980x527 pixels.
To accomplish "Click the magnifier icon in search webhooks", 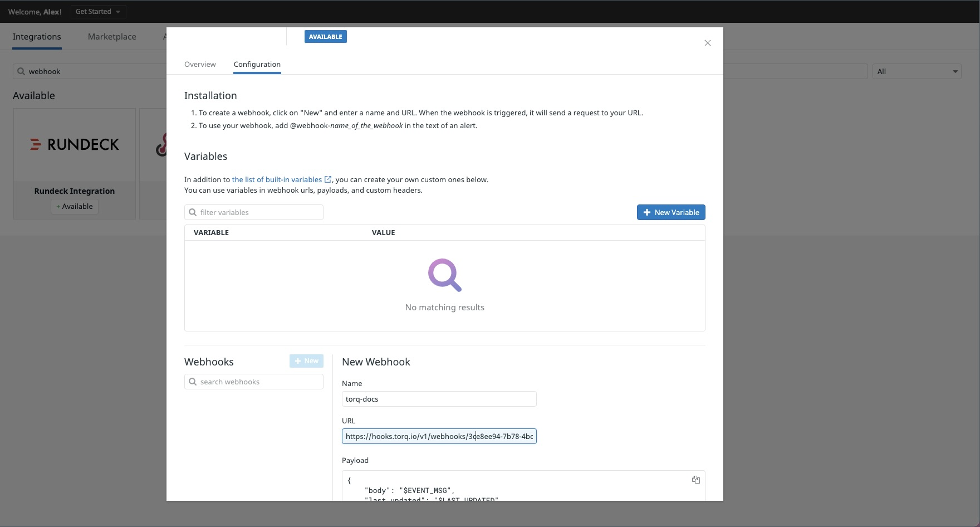I will (193, 382).
